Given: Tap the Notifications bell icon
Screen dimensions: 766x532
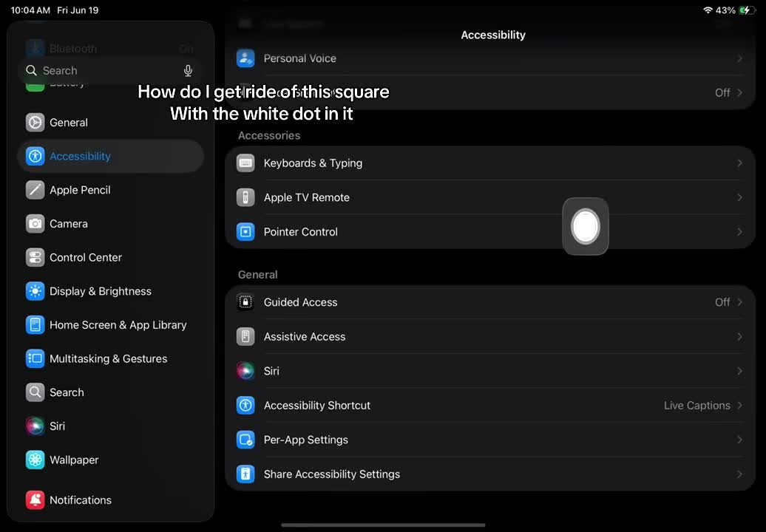Looking at the screenshot, I should (x=35, y=499).
